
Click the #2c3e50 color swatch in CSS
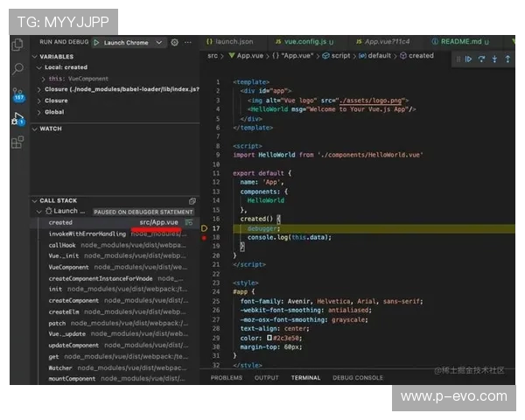[x=269, y=337]
